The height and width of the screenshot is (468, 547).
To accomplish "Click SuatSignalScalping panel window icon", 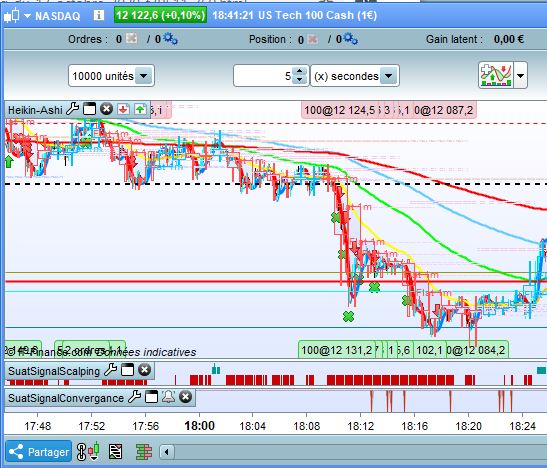I will [x=127, y=370].
